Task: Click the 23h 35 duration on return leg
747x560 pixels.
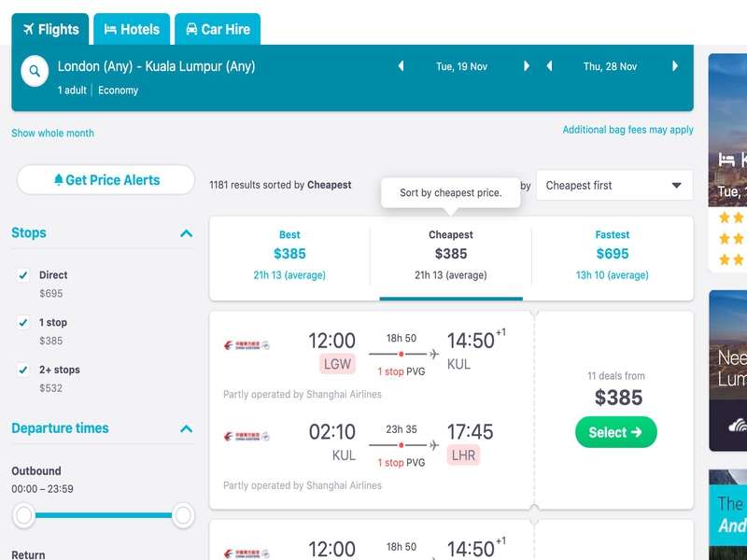Action: tap(402, 429)
